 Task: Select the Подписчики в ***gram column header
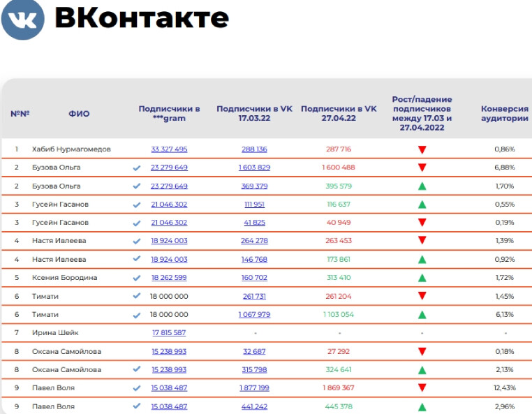169,113
